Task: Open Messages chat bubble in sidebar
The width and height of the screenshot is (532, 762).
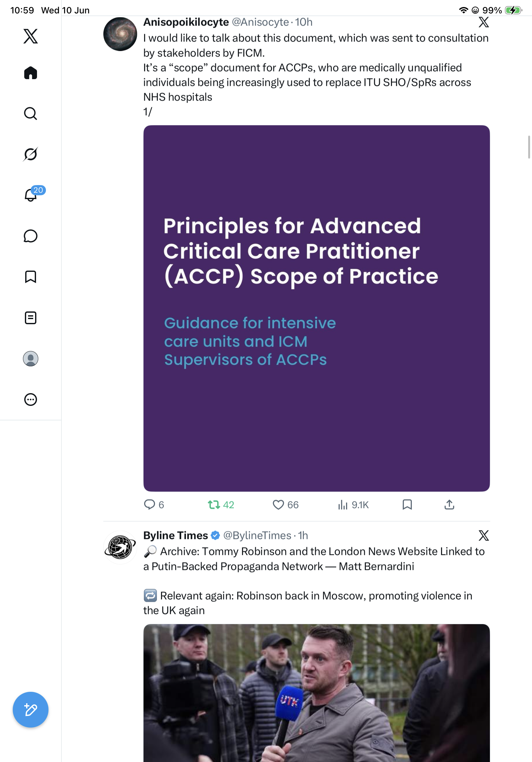Action: coord(31,236)
